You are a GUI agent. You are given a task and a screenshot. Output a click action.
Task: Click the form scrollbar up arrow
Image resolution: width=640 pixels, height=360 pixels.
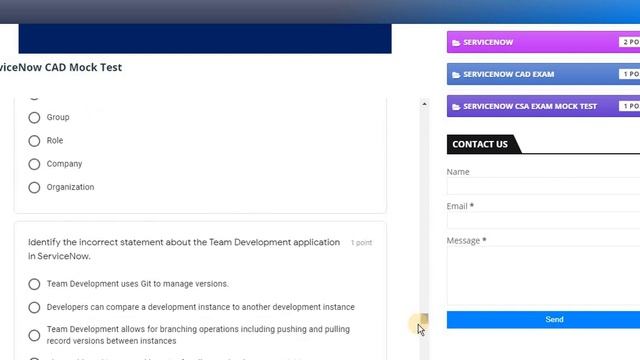point(424,104)
